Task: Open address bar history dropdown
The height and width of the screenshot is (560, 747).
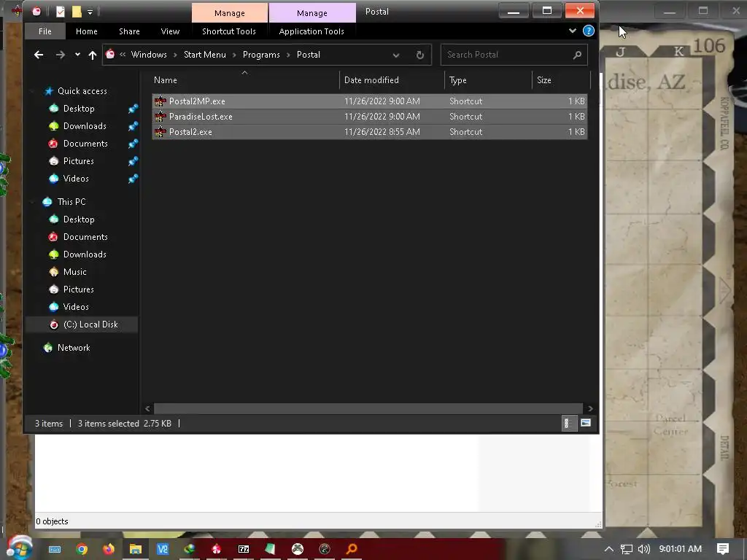Action: coord(396,55)
